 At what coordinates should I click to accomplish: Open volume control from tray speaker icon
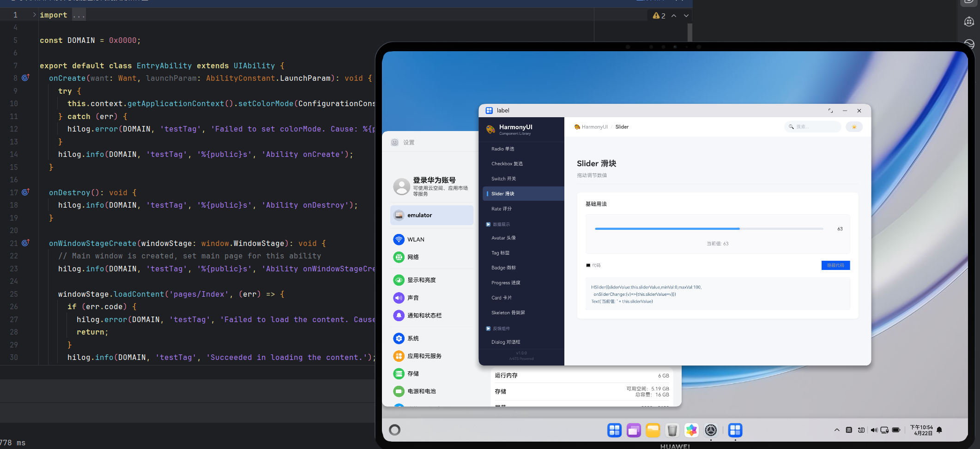tap(874, 430)
